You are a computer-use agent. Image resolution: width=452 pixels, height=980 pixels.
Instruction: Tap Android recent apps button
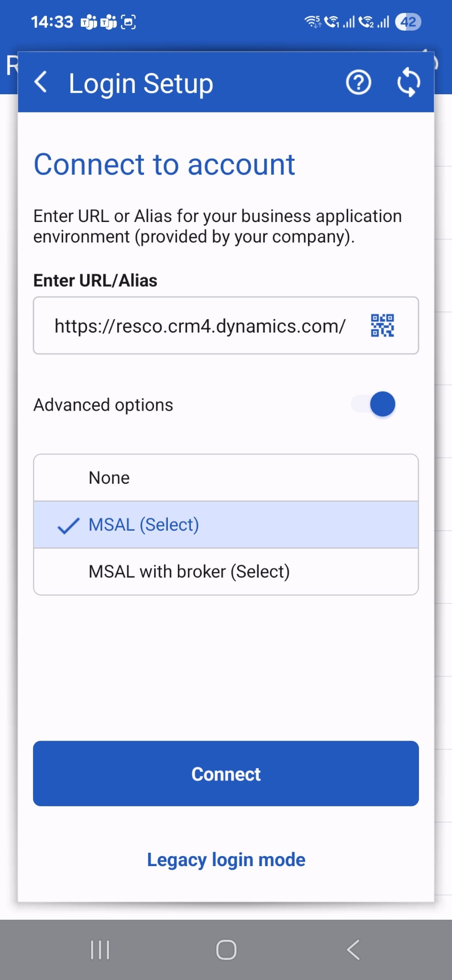(x=100, y=950)
